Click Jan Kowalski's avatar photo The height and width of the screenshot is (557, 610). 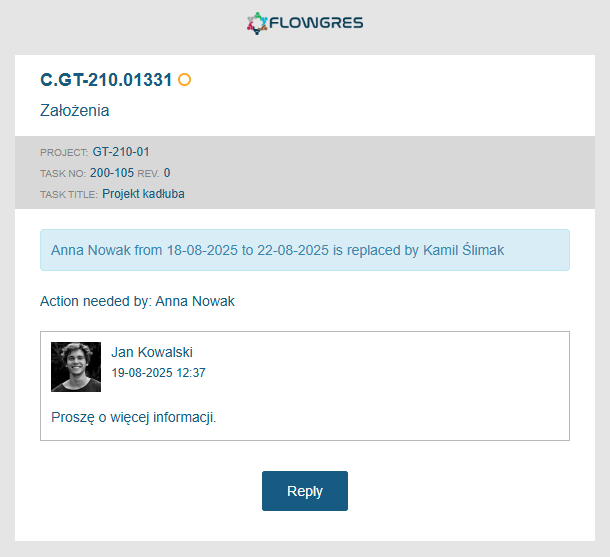(76, 367)
